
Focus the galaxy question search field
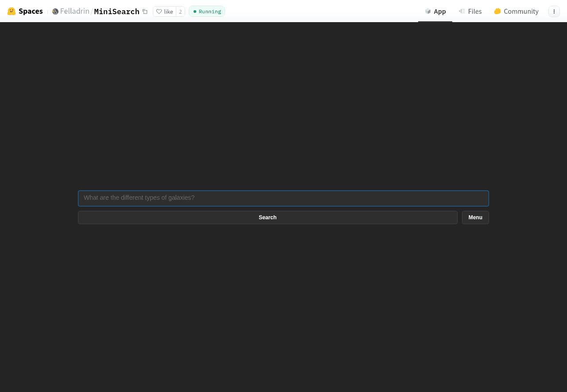283,198
